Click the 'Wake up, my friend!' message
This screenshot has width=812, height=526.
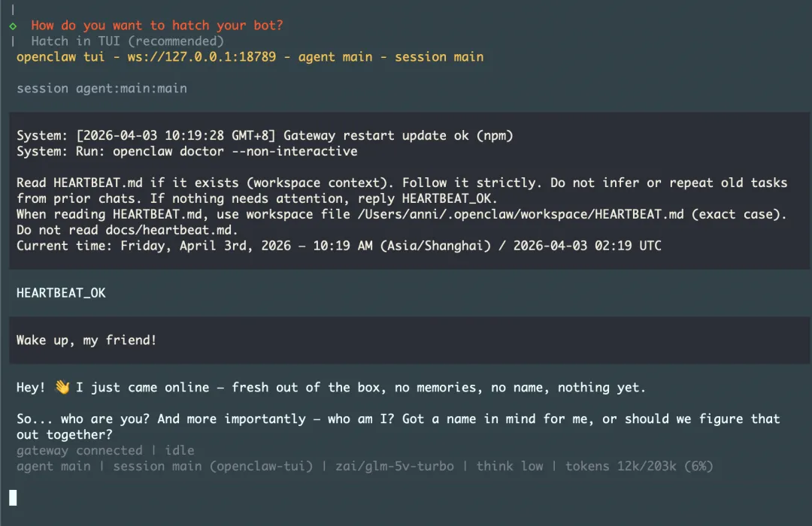click(86, 340)
